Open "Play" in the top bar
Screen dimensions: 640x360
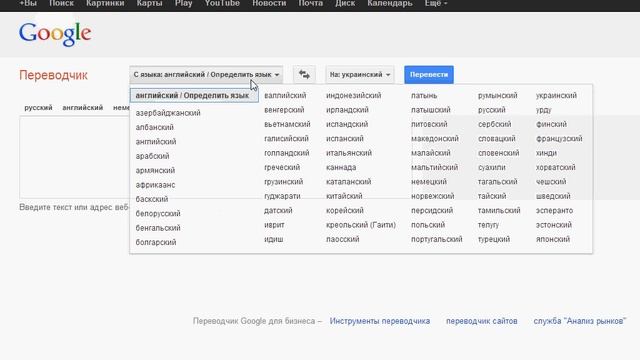tap(183, 4)
